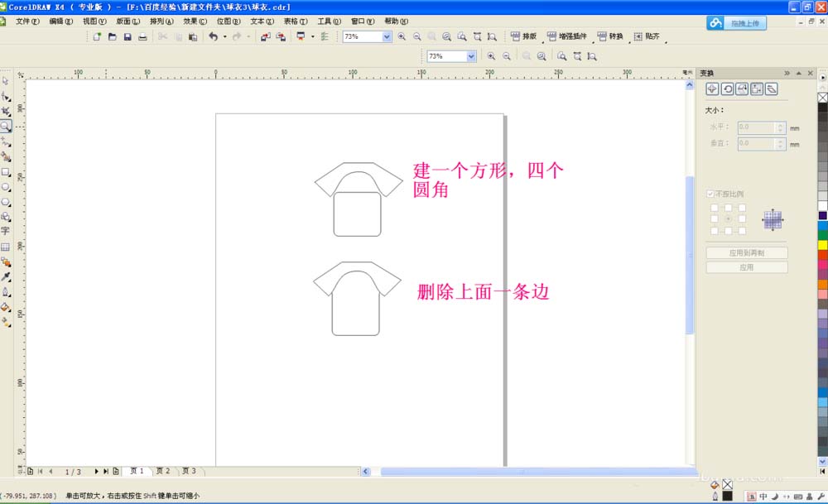
Task: Select the Rotate option in the Transform docker
Action: pos(728,88)
